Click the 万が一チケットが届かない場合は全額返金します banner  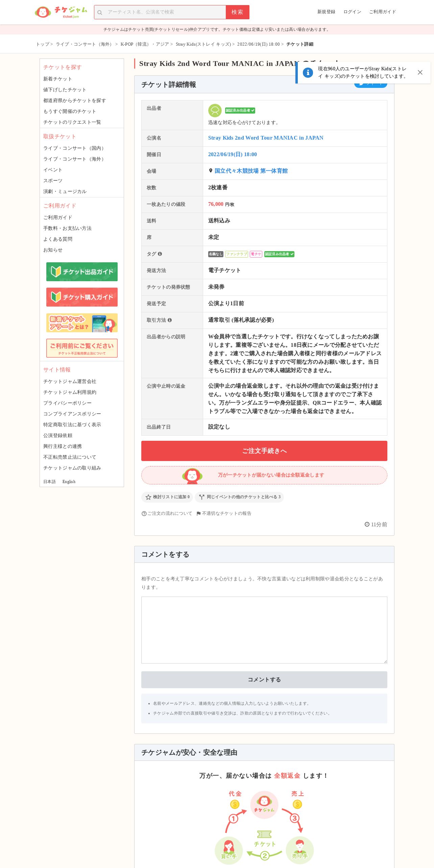264,475
